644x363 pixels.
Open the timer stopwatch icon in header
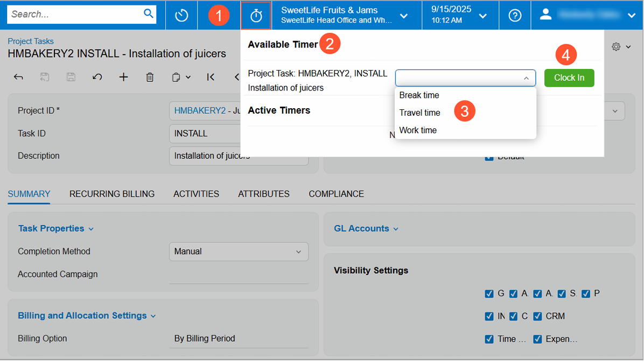[x=256, y=16]
